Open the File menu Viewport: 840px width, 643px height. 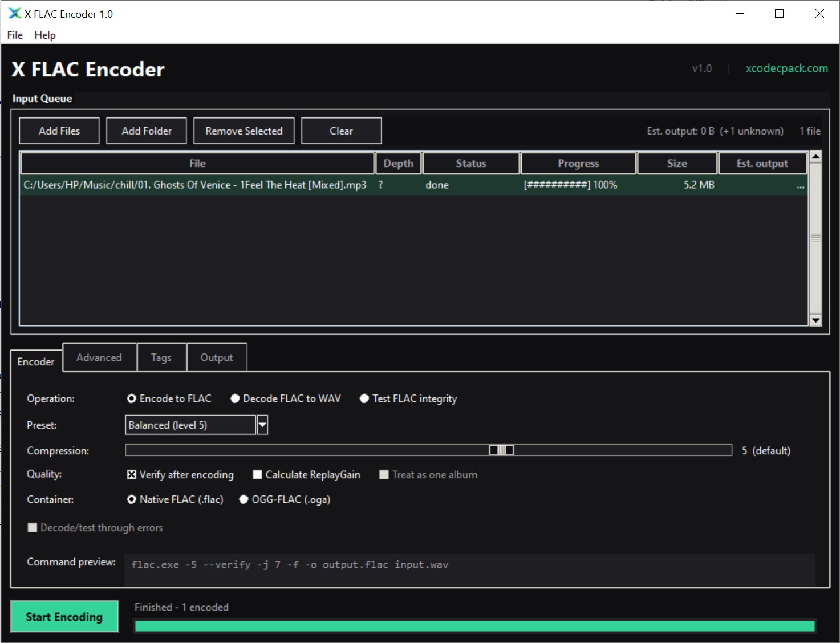click(x=14, y=35)
